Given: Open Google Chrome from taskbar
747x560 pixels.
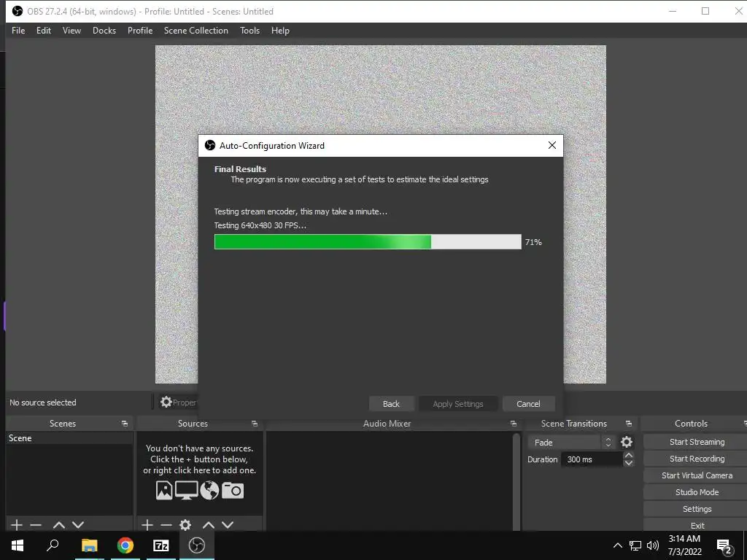Looking at the screenshot, I should 125,545.
